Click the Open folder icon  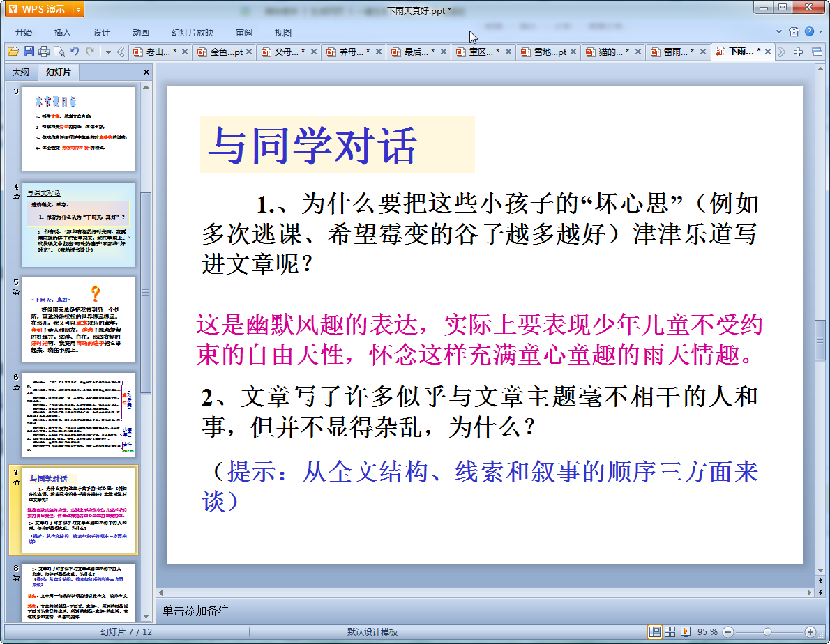click(13, 52)
